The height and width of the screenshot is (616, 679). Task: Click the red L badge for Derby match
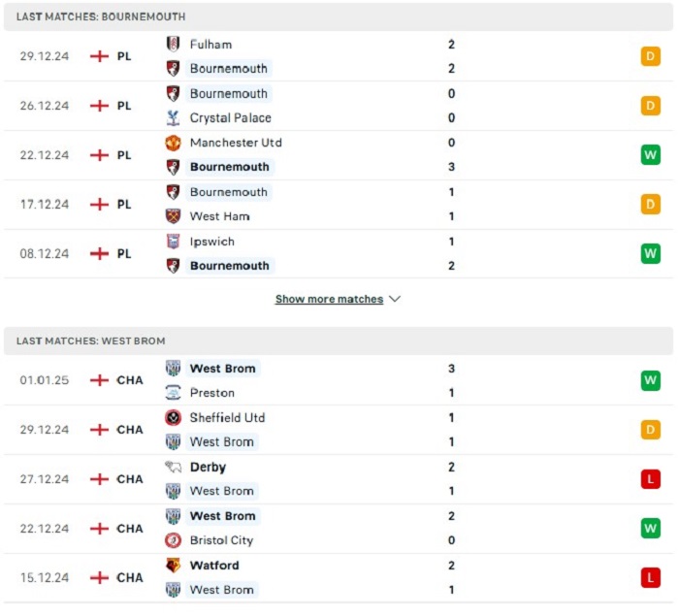point(651,478)
